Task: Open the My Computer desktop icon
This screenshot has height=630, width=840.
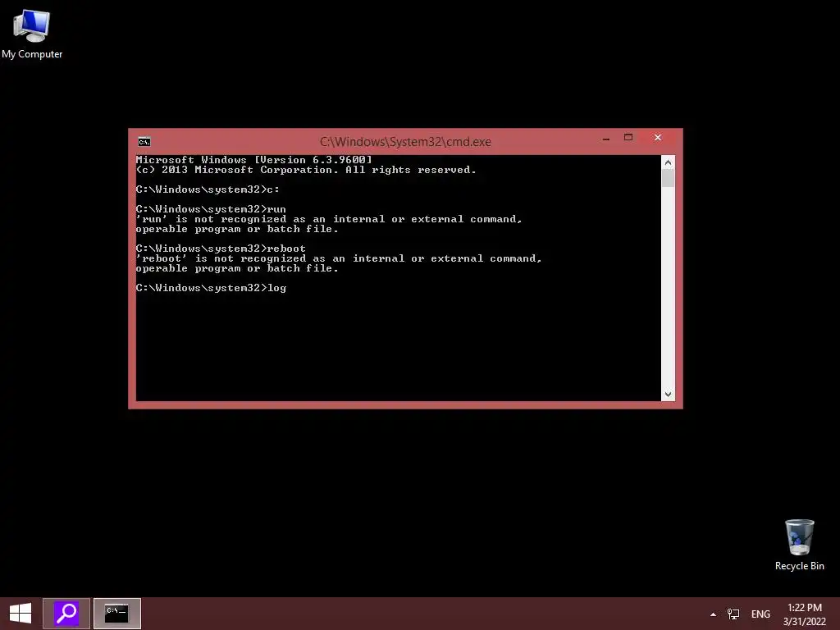Action: pos(32,33)
